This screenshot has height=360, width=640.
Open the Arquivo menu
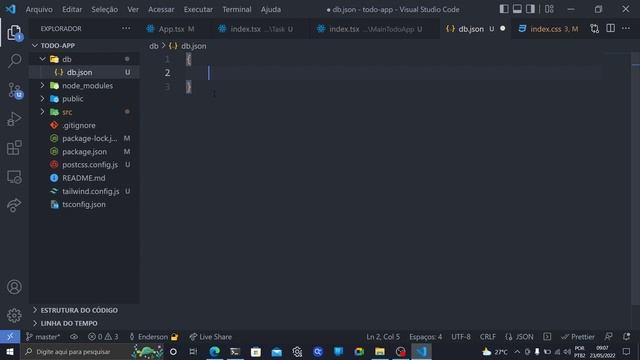[x=39, y=9]
